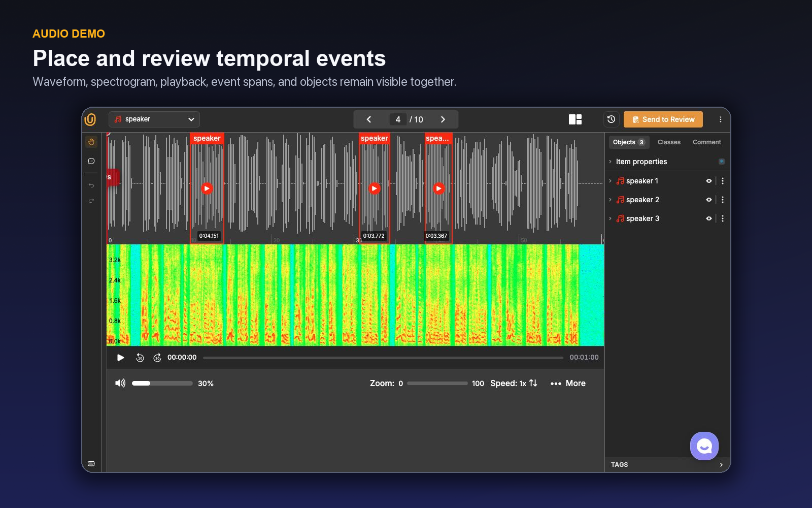
Task: Open speaker 2 options menu
Action: coord(723,200)
